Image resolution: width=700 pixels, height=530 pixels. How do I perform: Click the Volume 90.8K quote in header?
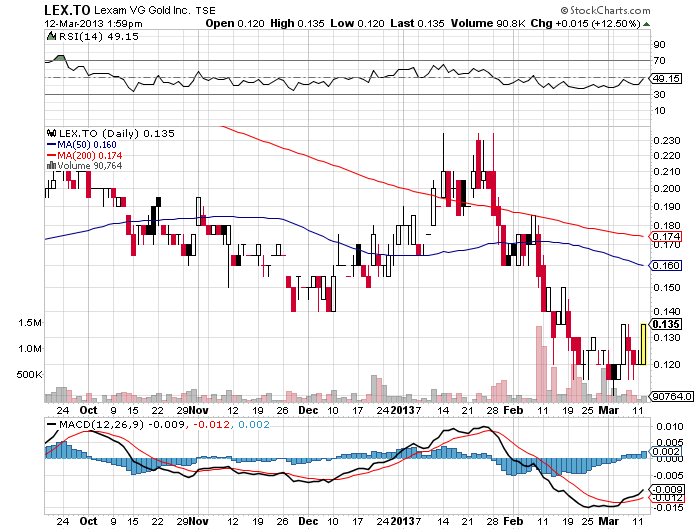pos(488,23)
